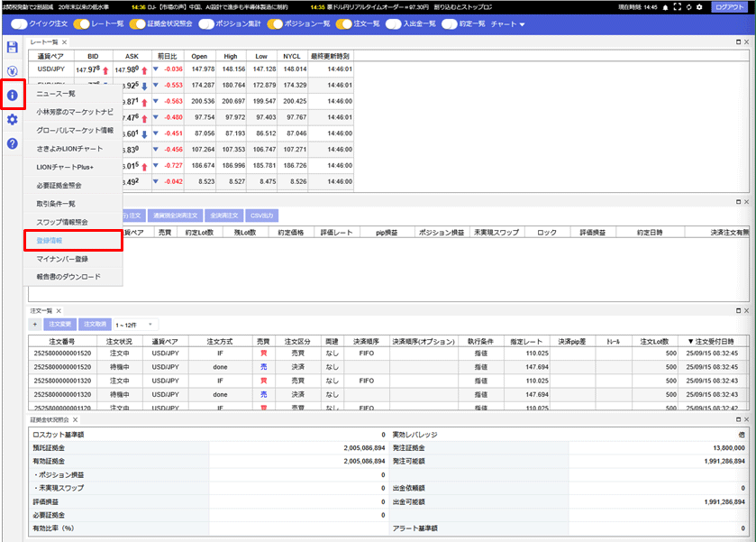Image resolution: width=756 pixels, height=542 pixels.
Task: Toggle the レート一覧 switch
Action: coord(82,23)
